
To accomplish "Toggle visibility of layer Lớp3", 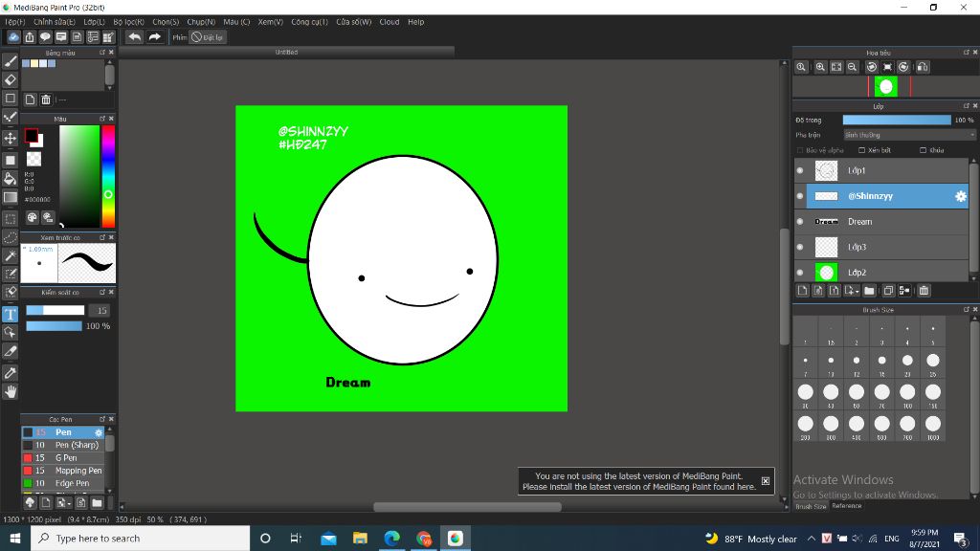I will pyautogui.click(x=800, y=247).
